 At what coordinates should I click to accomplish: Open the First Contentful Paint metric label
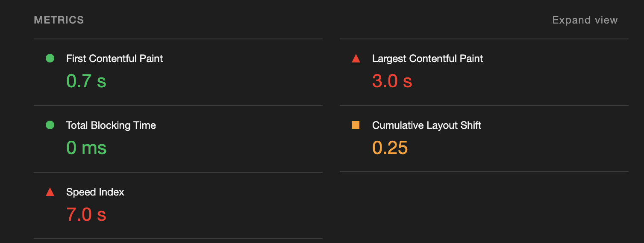coord(115,59)
